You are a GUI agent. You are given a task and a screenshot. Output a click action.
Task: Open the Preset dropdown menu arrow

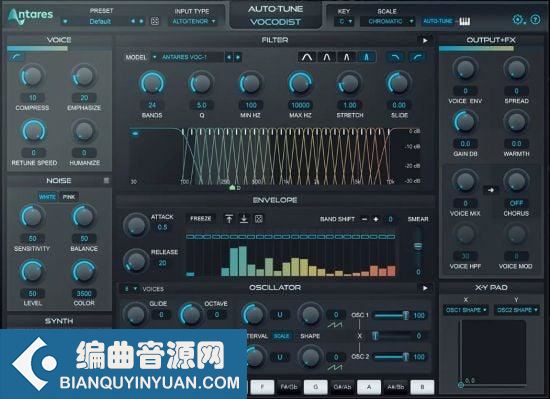coord(65,21)
